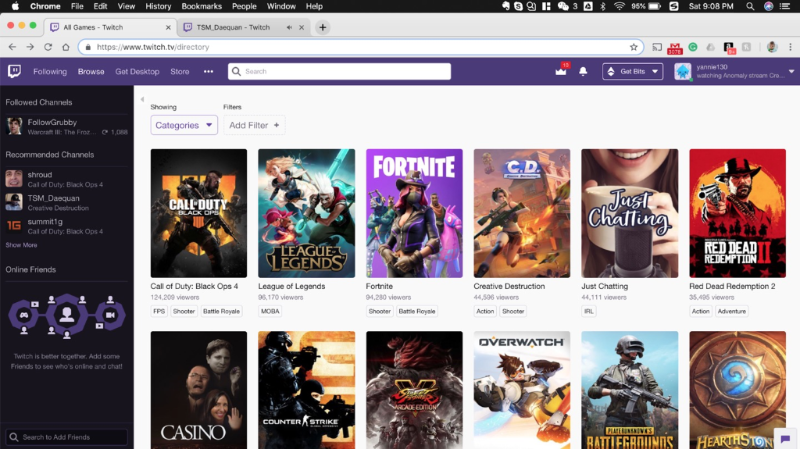The height and width of the screenshot is (449, 800).
Task: Open the Browse page
Action: [x=91, y=71]
